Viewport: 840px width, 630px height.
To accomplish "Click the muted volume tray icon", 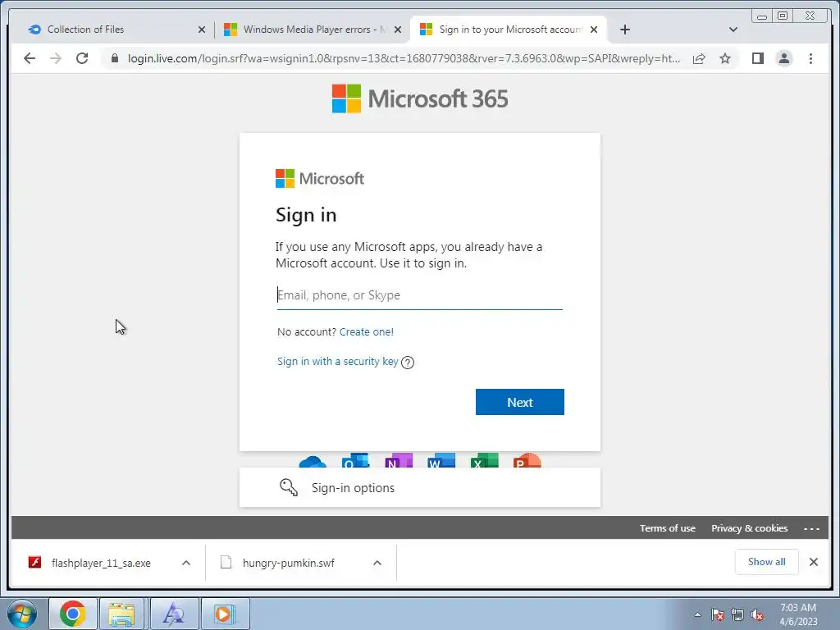I will coord(757,615).
